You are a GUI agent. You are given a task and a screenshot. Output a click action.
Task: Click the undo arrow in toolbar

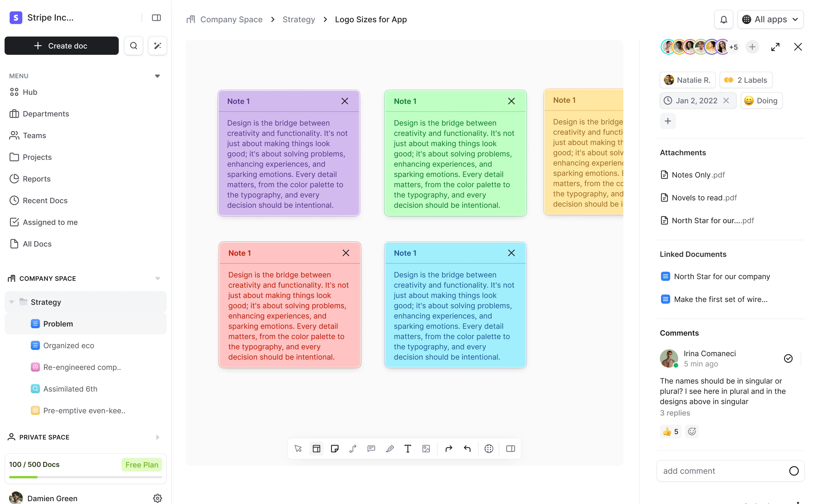point(467,449)
